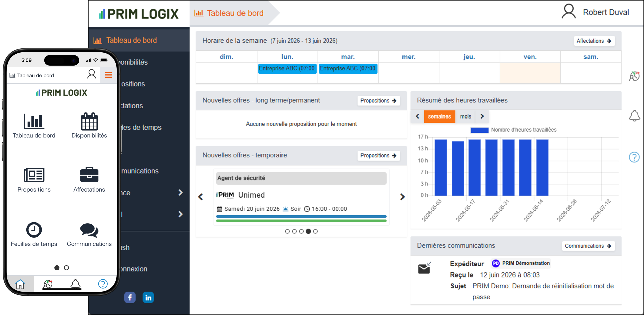Tap the second page dot on phone
Screen dimensions: 644x315
click(66, 268)
